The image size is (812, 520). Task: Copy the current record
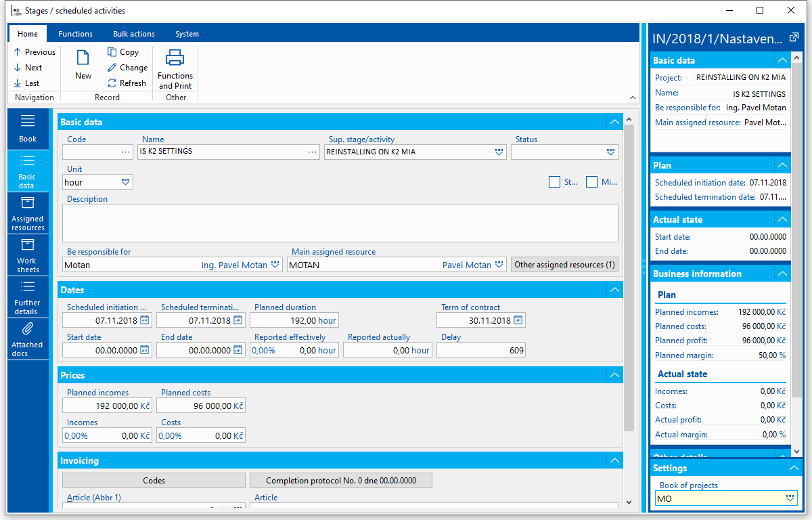click(x=123, y=52)
